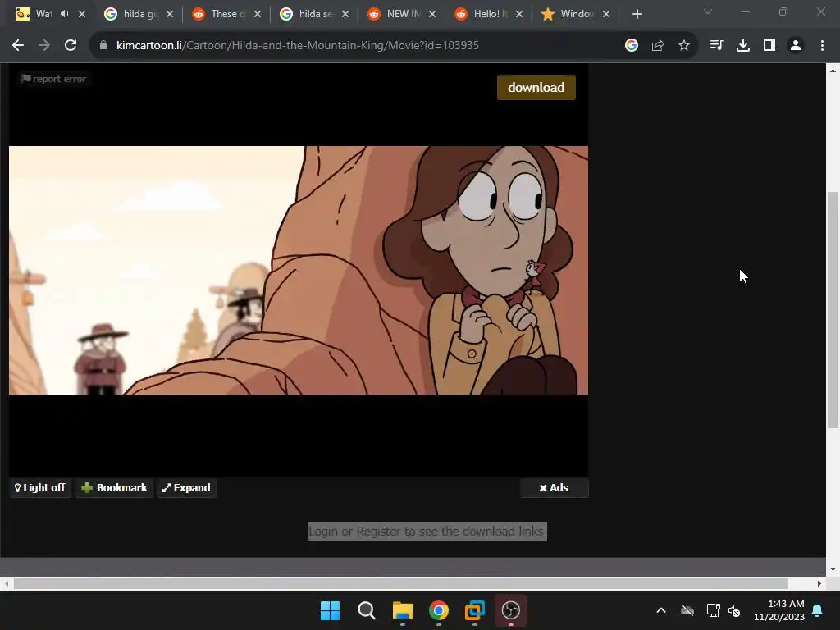This screenshot has height=630, width=840.
Task: Bookmark this tab with star icon
Action: pos(684,46)
